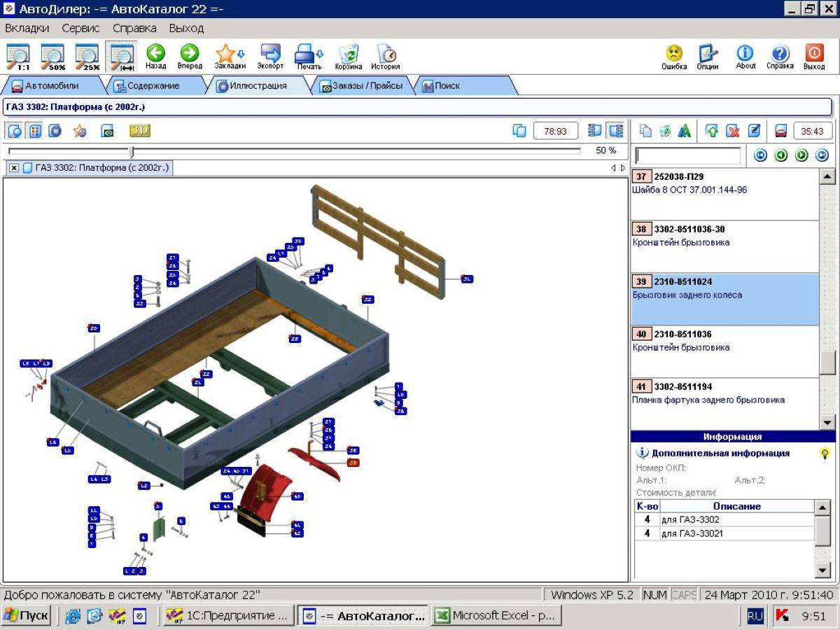The height and width of the screenshot is (630, 840).
Task: Select part 40 Кронштейн брызговика entry
Action: pyautogui.click(x=724, y=351)
